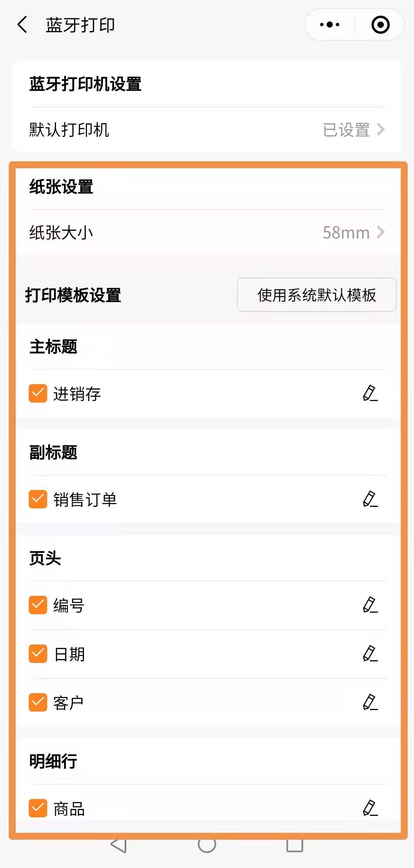Toggle the 客户 checkbox off
This screenshot has height=868, width=414.
tap(38, 702)
